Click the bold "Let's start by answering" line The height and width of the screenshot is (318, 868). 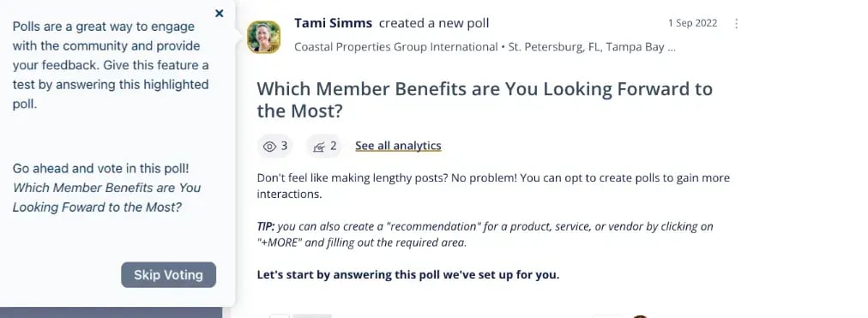[408, 275]
